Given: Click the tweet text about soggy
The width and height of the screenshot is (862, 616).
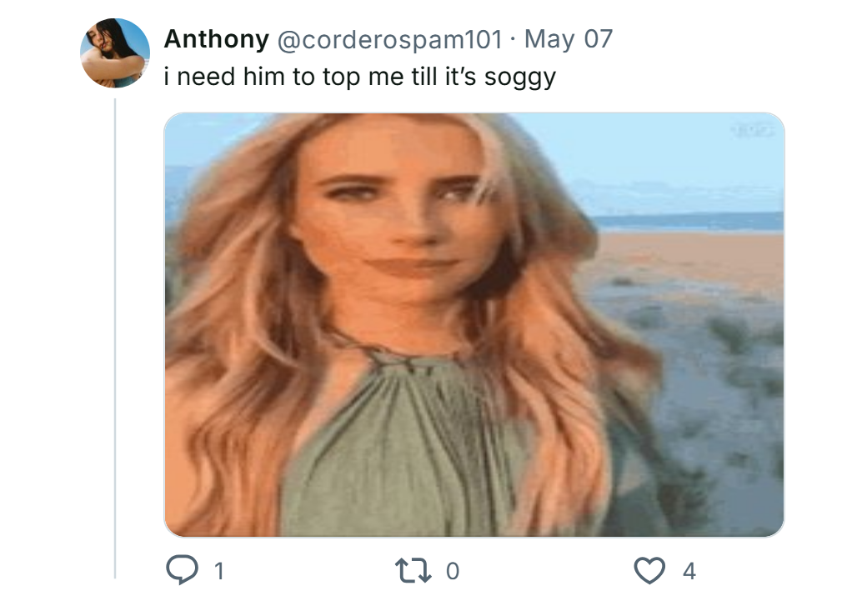Looking at the screenshot, I should 360,77.
